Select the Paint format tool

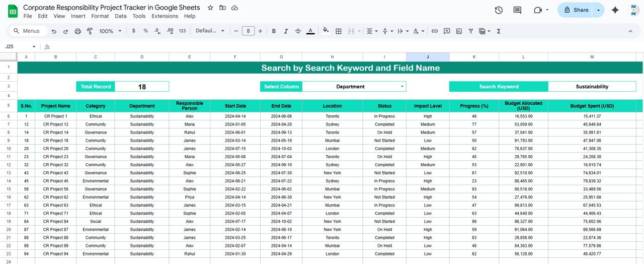tap(90, 31)
